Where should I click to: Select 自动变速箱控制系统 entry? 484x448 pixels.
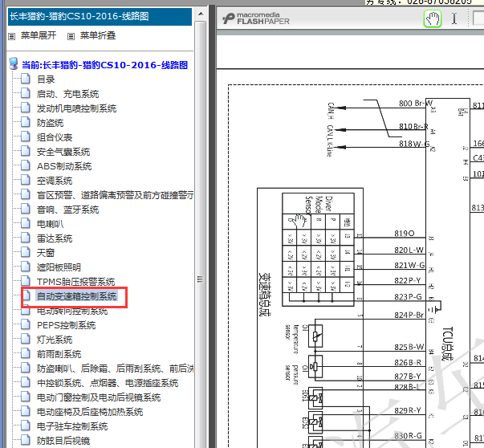pyautogui.click(x=76, y=296)
